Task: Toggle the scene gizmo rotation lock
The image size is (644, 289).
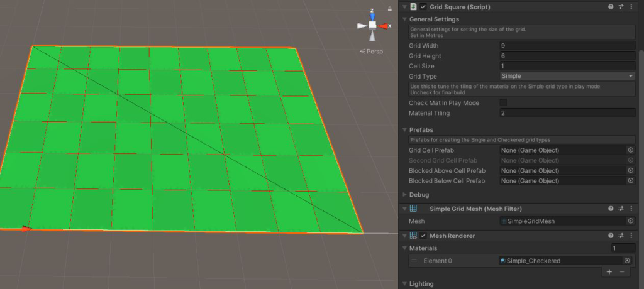Action: [x=390, y=9]
